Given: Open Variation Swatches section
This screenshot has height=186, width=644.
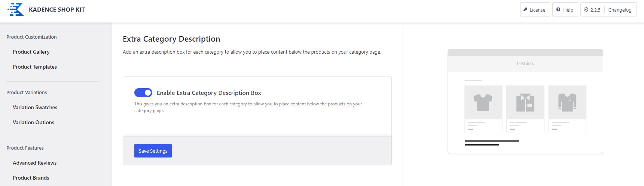Looking at the screenshot, I should point(35,107).
